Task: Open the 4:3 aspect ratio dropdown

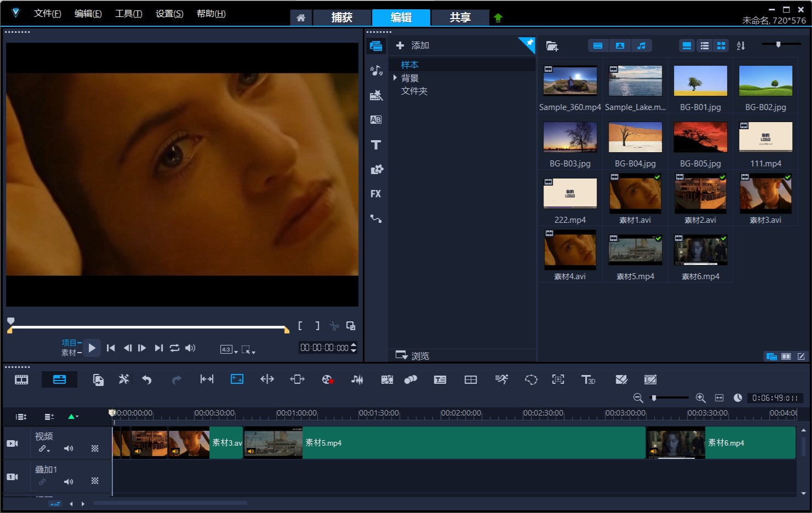Action: pyautogui.click(x=228, y=349)
